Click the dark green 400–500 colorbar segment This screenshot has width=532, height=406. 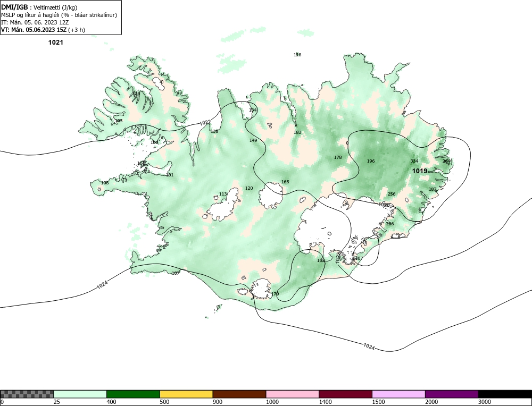pyautogui.click(x=133, y=394)
